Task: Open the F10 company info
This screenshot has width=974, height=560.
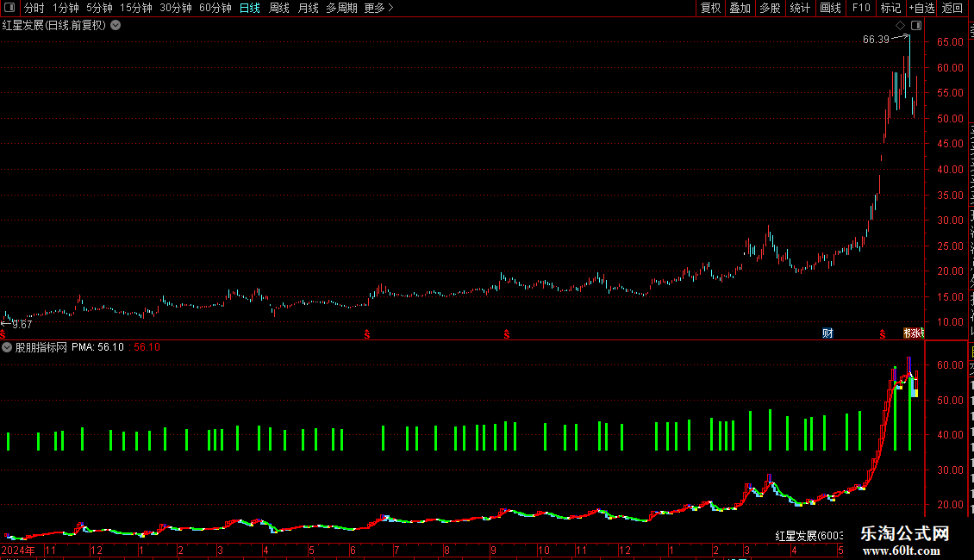Action: pos(861,8)
